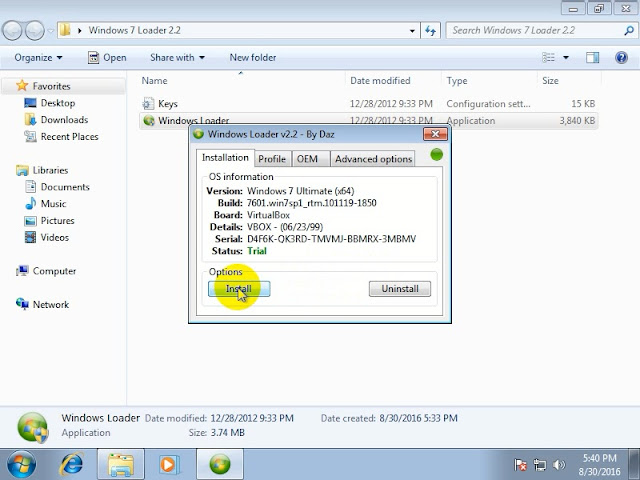Select the Installation tab
The height and width of the screenshot is (480, 640).
[225, 158]
